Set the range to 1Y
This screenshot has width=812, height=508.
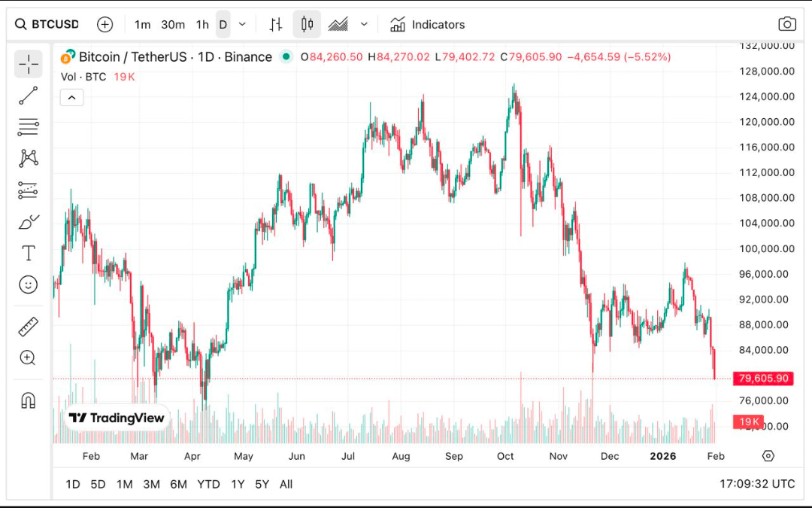(x=238, y=484)
